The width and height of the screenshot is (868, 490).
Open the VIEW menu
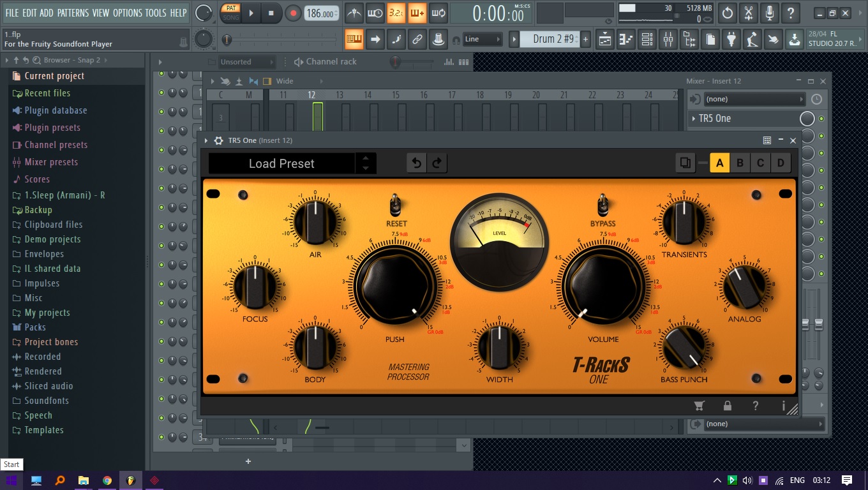point(101,13)
